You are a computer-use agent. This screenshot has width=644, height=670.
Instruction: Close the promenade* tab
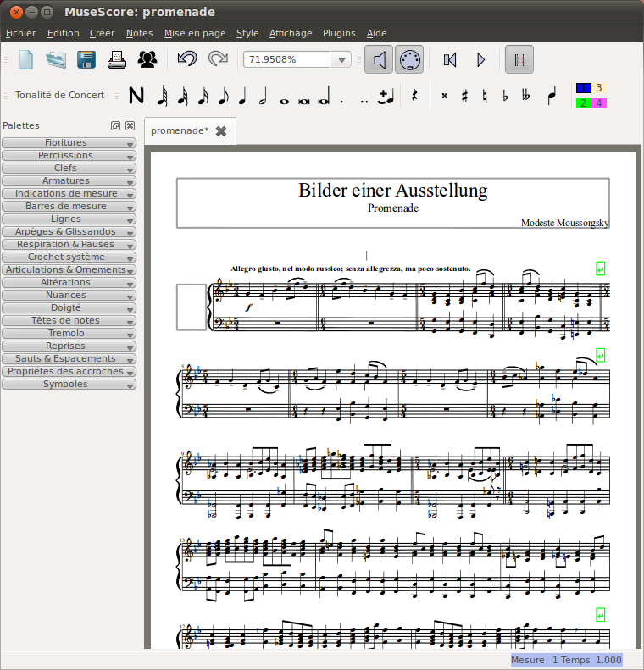(221, 131)
